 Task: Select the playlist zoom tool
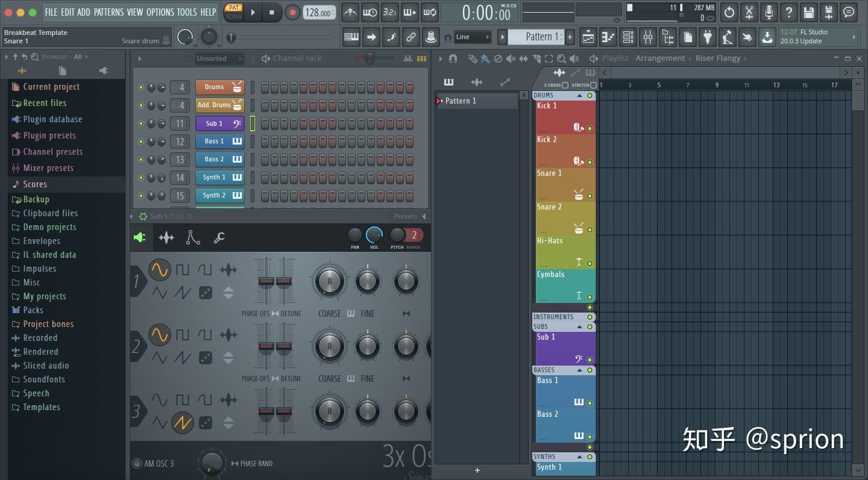click(561, 58)
